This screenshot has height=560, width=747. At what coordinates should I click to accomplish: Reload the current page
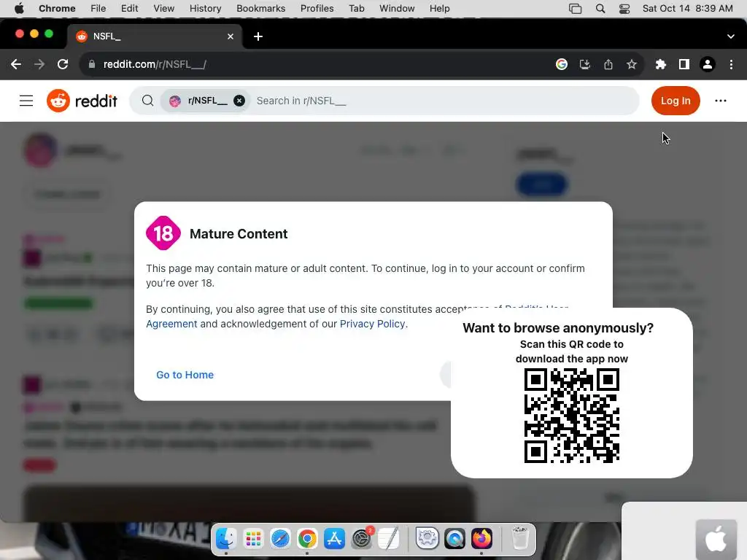[x=63, y=64]
